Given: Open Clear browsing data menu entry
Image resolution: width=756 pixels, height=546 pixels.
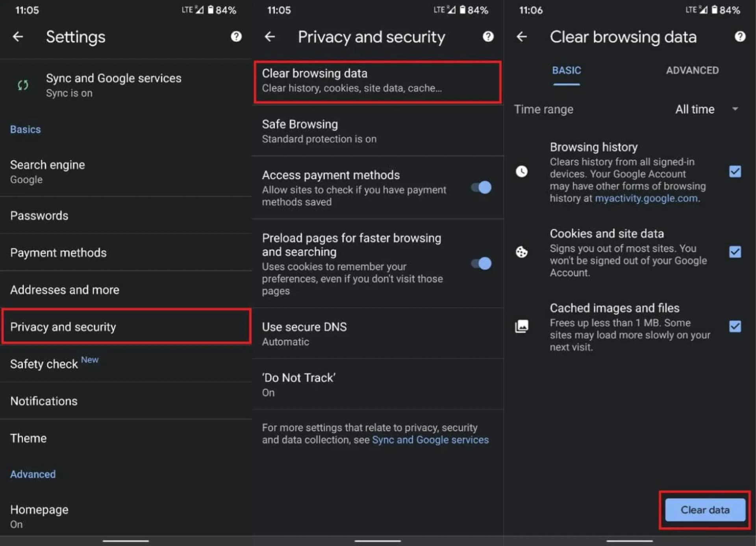Looking at the screenshot, I should click(x=377, y=81).
